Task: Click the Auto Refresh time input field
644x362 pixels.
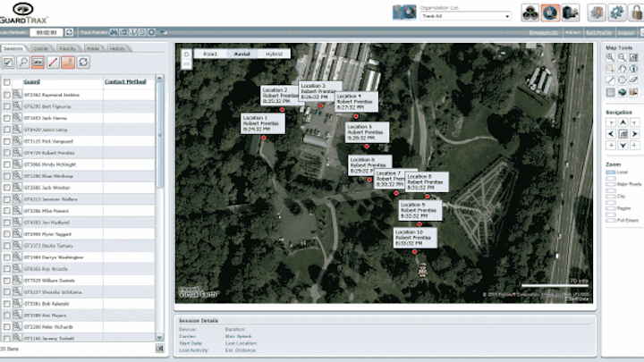Action: 47,32
